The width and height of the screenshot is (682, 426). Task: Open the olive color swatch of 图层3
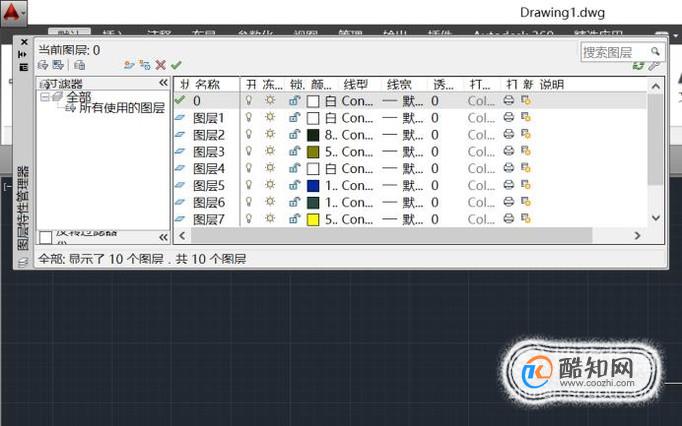[313, 152]
